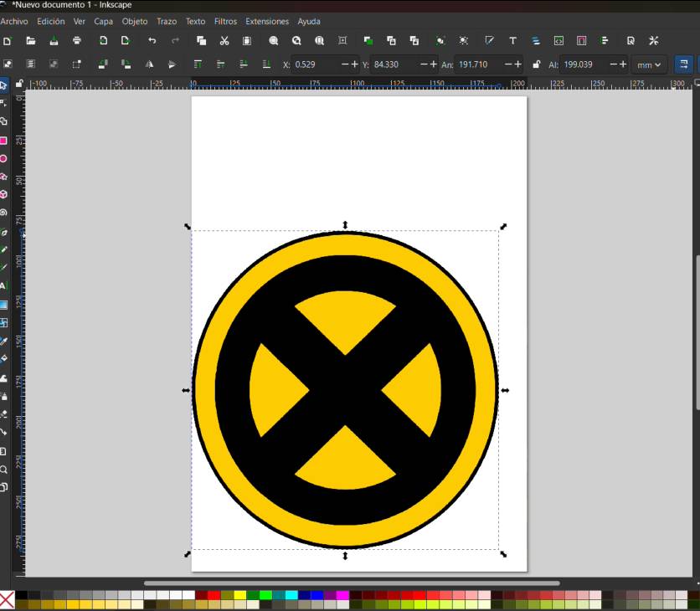Screen dimensions: 700x611
Task: Open the Objeto menu
Action: (x=134, y=22)
